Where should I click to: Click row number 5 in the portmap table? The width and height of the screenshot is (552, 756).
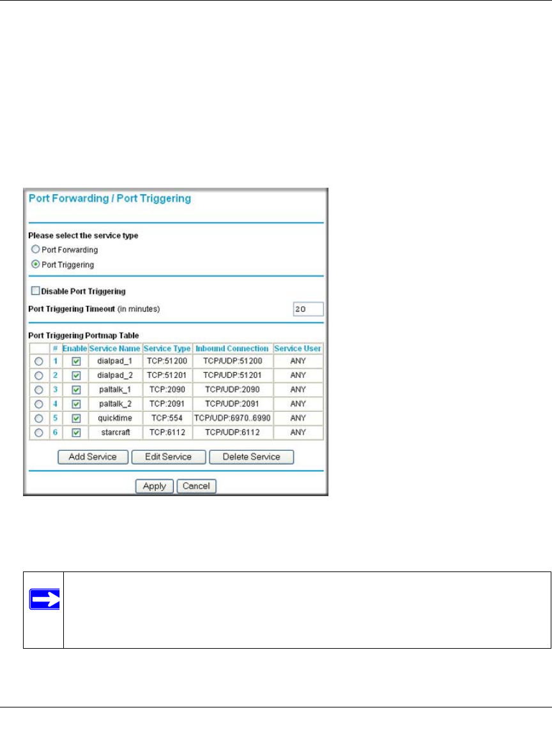[x=56, y=418]
